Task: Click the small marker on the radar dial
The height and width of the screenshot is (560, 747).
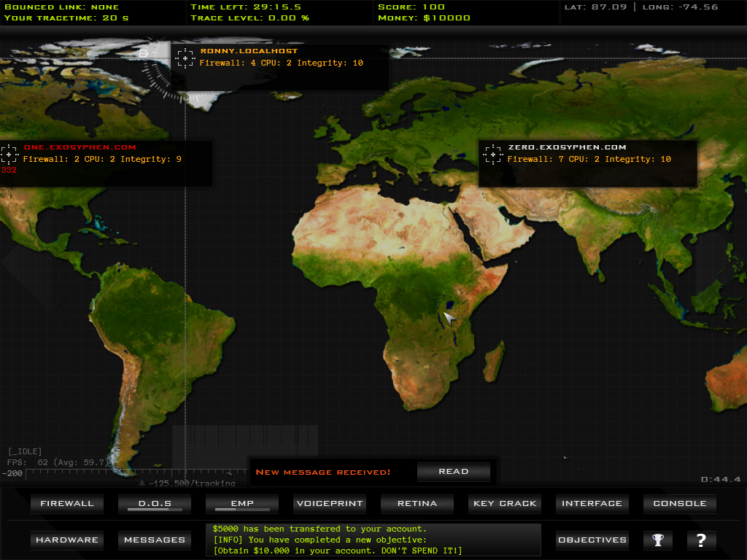Action: pyautogui.click(x=144, y=52)
